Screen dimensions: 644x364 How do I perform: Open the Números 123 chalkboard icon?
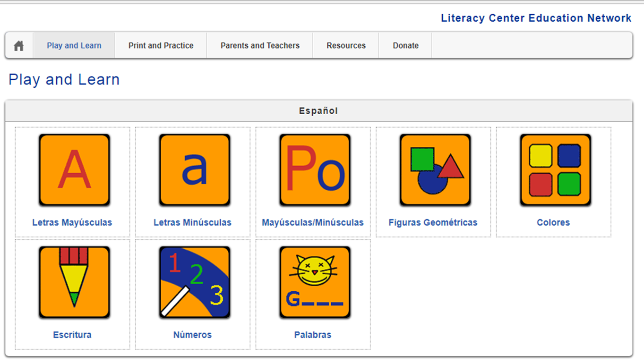[x=195, y=282]
